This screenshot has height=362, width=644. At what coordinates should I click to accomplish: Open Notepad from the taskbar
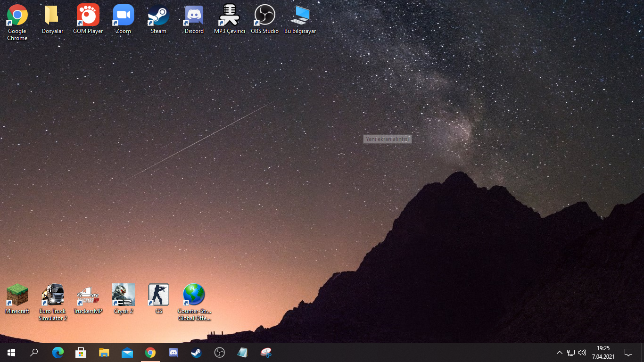(x=242, y=353)
